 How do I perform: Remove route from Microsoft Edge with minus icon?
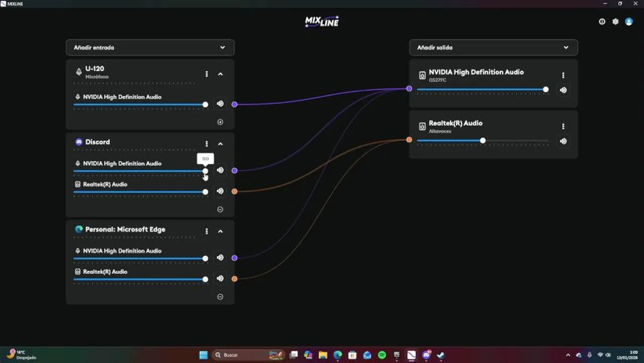(x=220, y=296)
